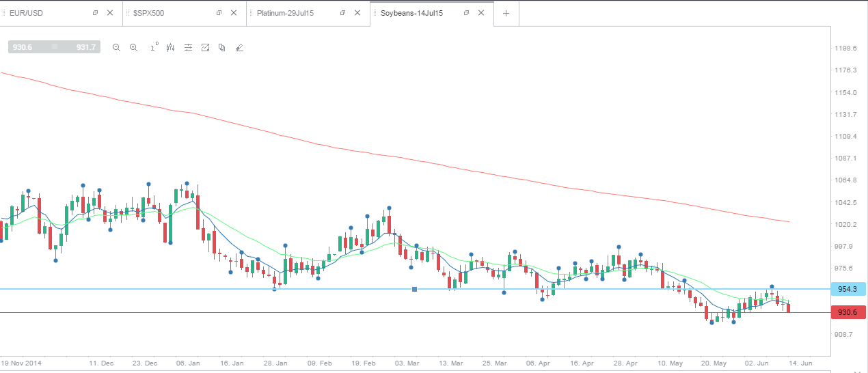Select the drawing pencil tool
Viewport: 868px width, 373px height.
point(239,48)
